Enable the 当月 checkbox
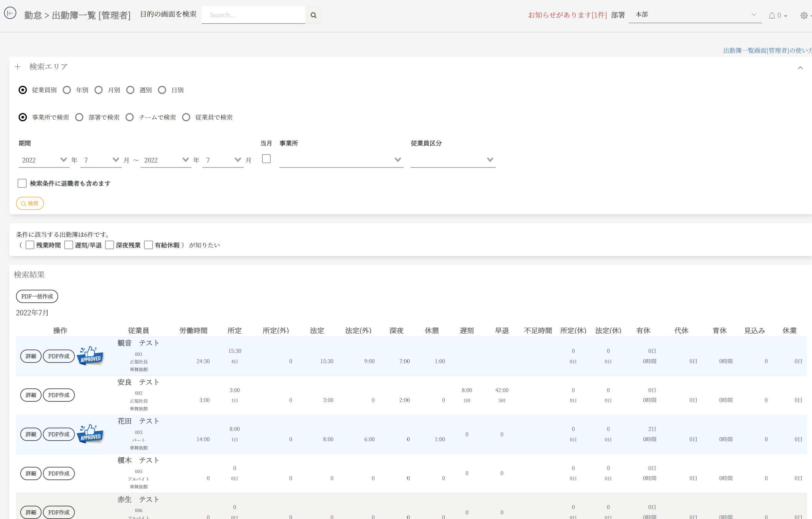 tap(266, 159)
